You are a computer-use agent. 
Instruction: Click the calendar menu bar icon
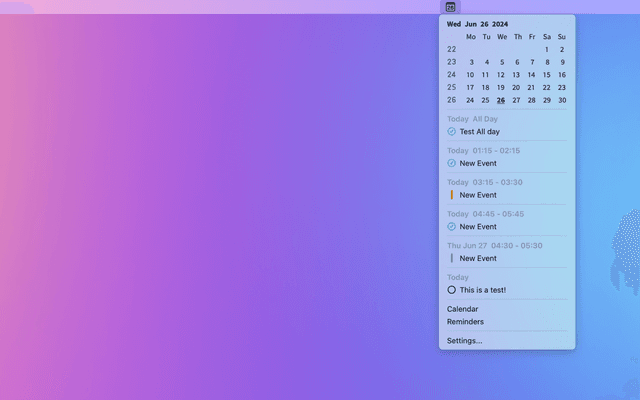[450, 7]
